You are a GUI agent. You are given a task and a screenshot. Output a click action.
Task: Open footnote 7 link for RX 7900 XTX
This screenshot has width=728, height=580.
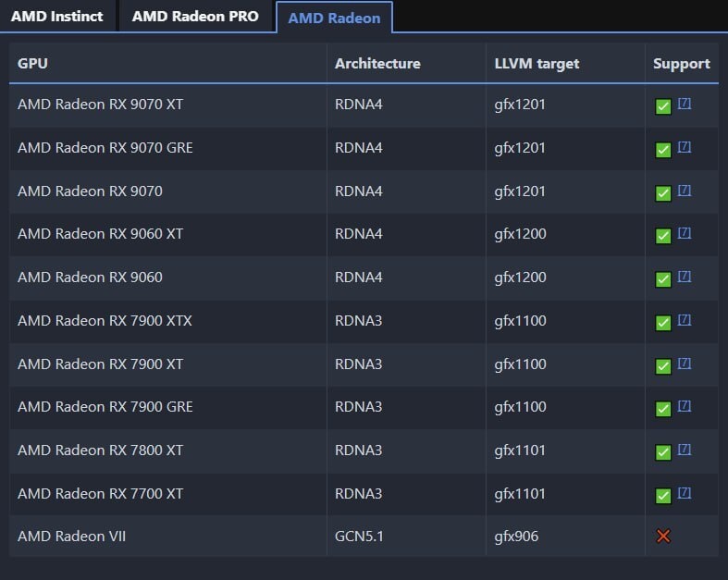(x=685, y=319)
